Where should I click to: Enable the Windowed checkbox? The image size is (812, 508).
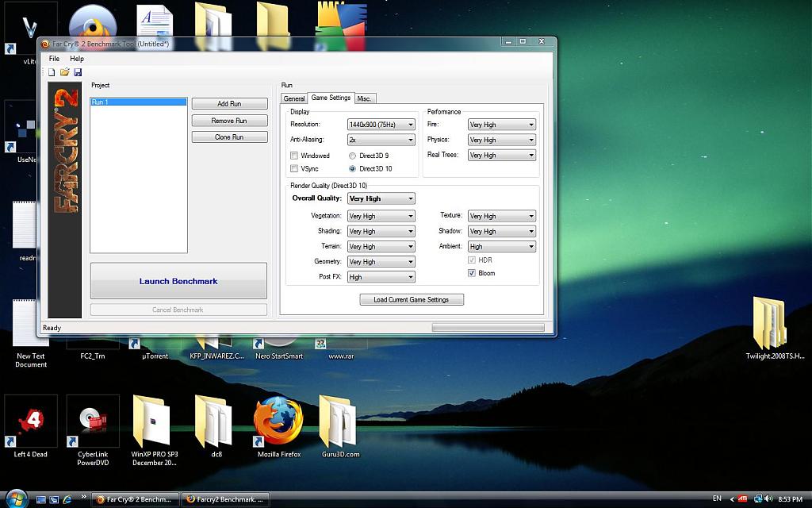[x=294, y=156]
